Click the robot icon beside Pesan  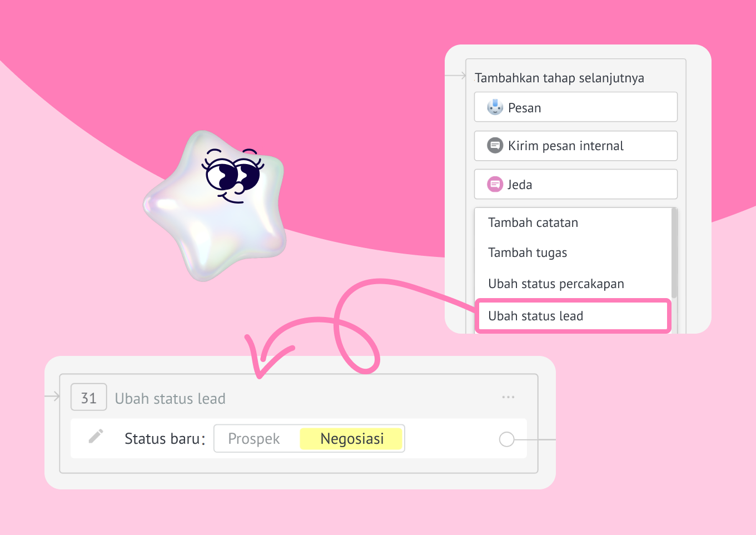pyautogui.click(x=495, y=107)
